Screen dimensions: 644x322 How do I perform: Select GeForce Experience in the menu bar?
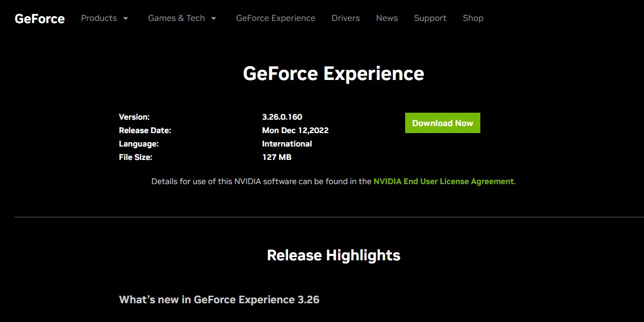tap(275, 18)
